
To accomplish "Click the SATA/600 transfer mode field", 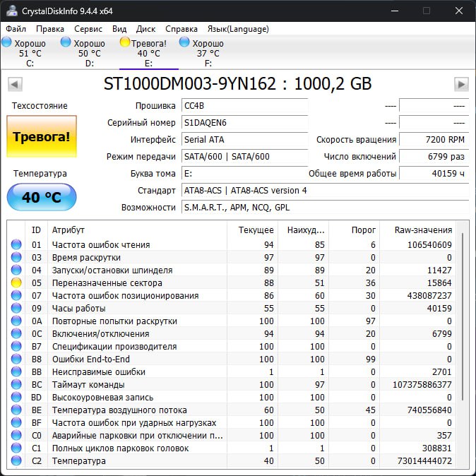I will (244, 157).
